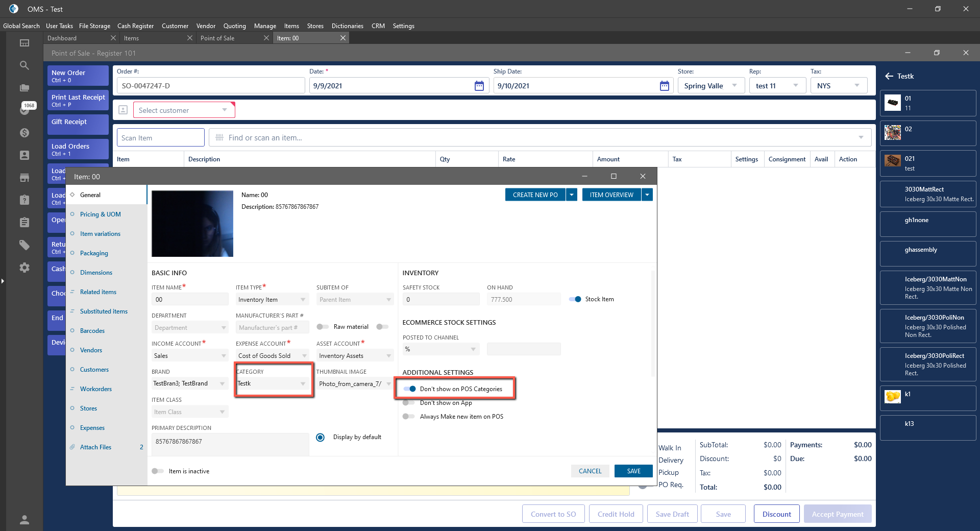Expand the Store dropdown showing Spring Valle

point(734,86)
